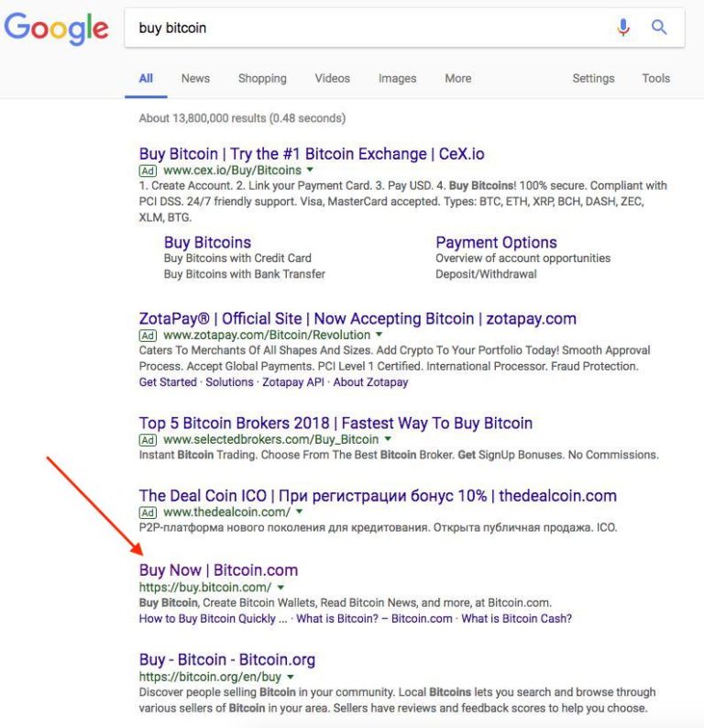Screen dimensions: 704x728
Task: Switch to the Images tab
Action: (397, 78)
